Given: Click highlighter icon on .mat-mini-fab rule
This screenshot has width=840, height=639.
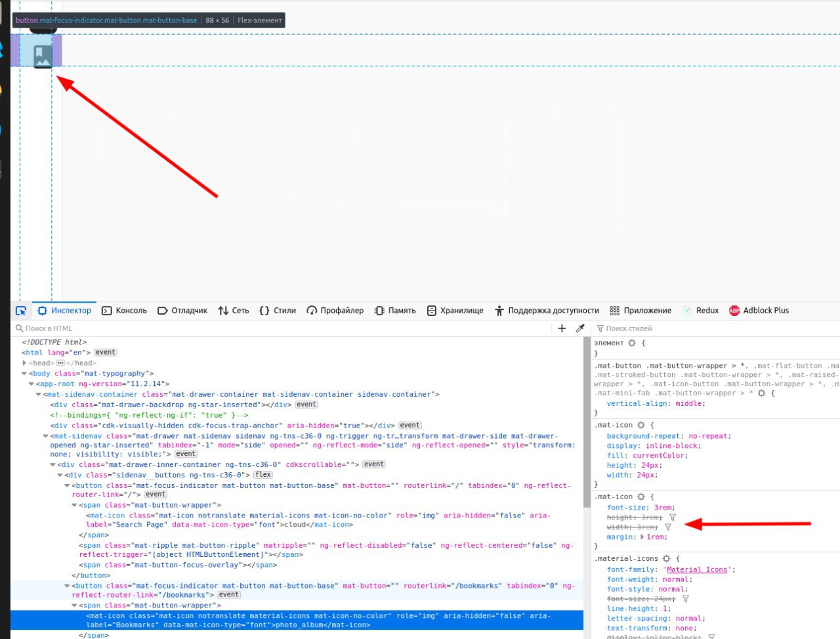Looking at the screenshot, I should point(761,393).
